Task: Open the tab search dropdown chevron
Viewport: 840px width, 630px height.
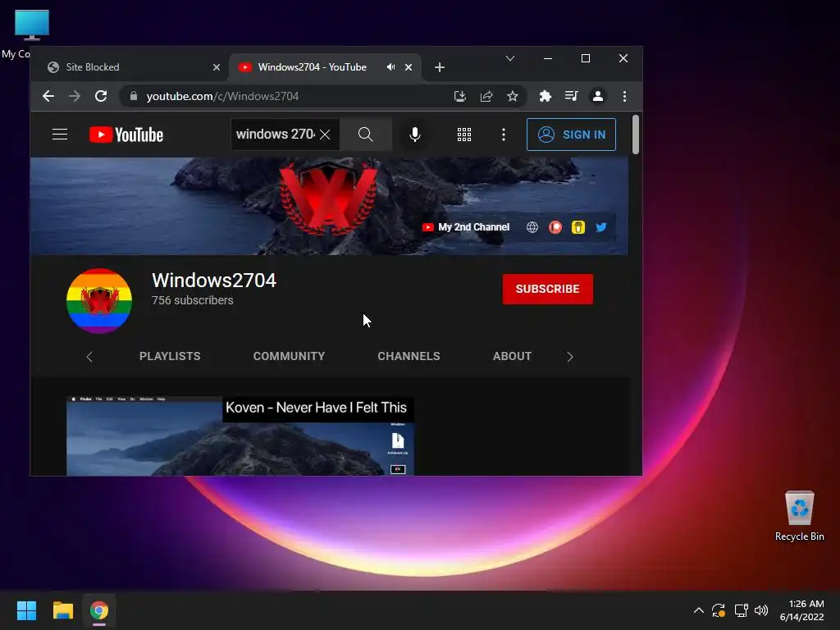Action: click(x=510, y=58)
